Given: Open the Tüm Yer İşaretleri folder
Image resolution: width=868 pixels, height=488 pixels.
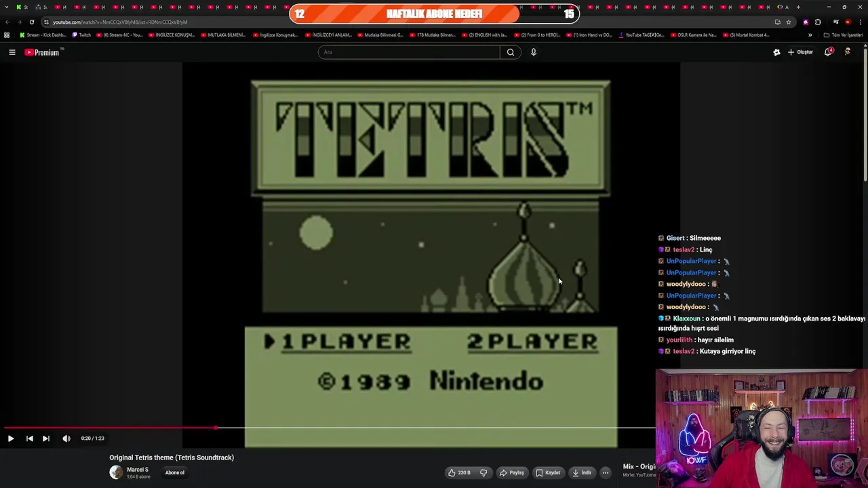Looking at the screenshot, I should point(843,35).
